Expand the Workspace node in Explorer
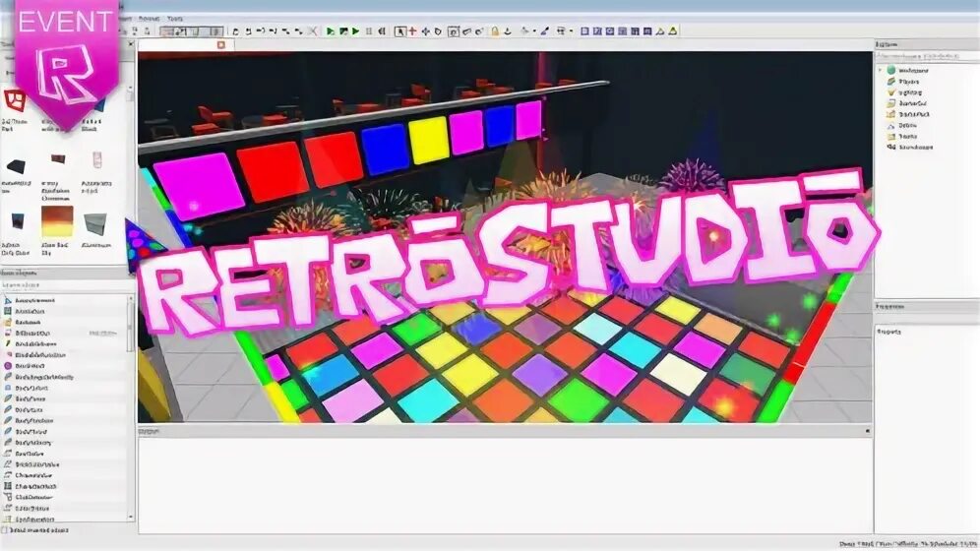 881,70
